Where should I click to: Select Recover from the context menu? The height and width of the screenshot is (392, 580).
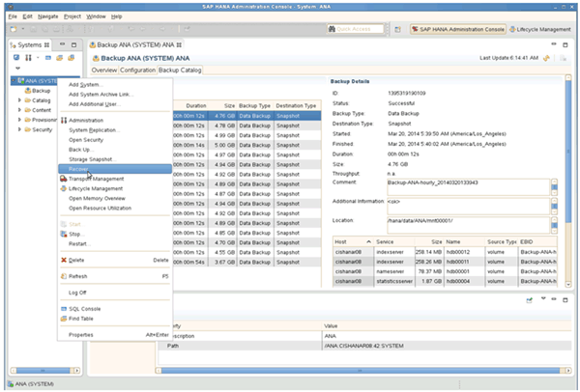coord(79,168)
